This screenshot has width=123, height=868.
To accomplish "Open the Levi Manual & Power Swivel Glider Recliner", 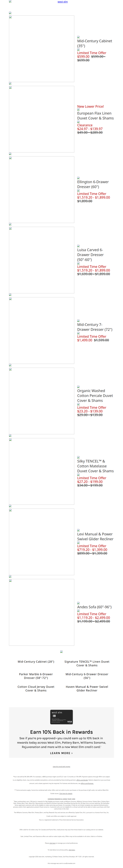I will [95, 536].
